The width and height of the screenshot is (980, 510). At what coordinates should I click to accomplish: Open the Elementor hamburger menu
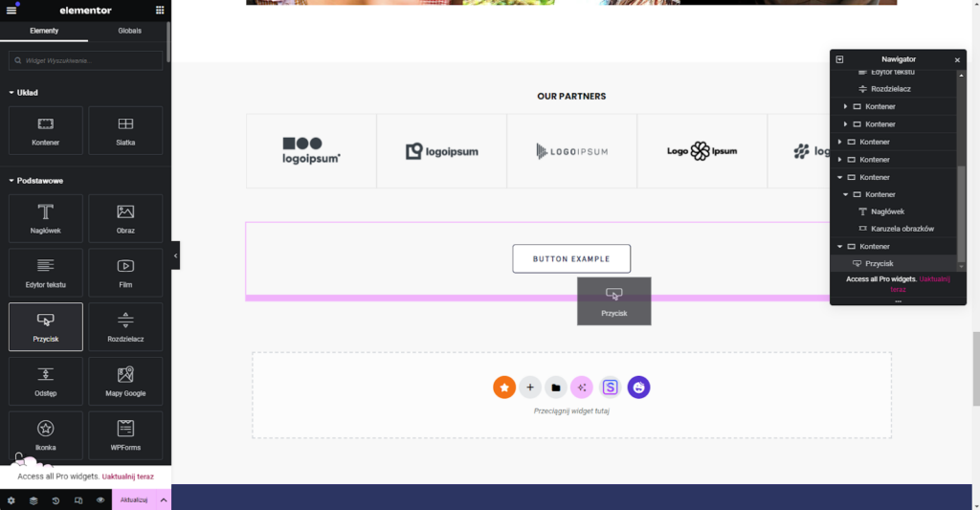11,10
